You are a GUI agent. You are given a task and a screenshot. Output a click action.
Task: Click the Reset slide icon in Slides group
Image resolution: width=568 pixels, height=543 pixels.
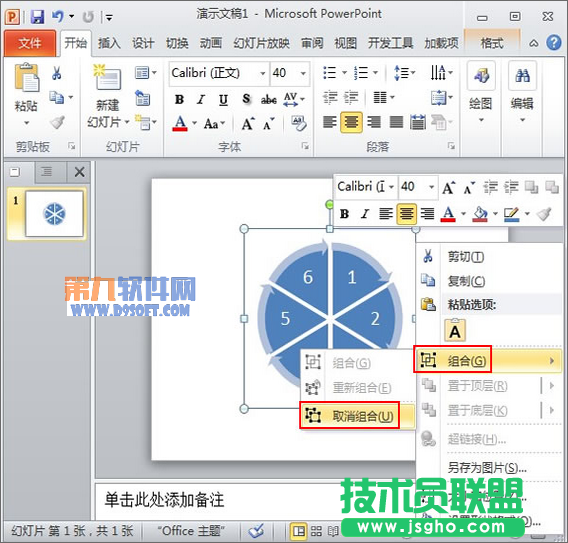click(143, 98)
